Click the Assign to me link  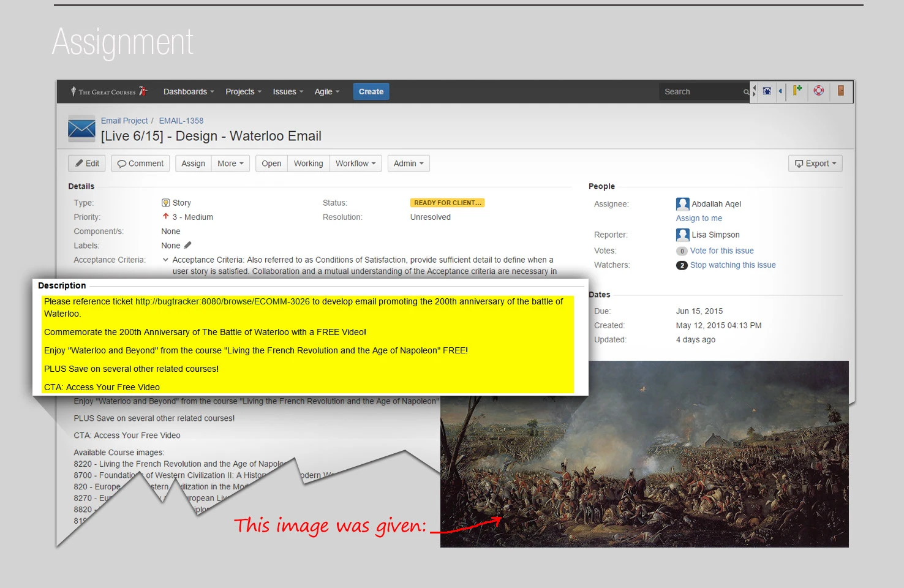pos(699,218)
